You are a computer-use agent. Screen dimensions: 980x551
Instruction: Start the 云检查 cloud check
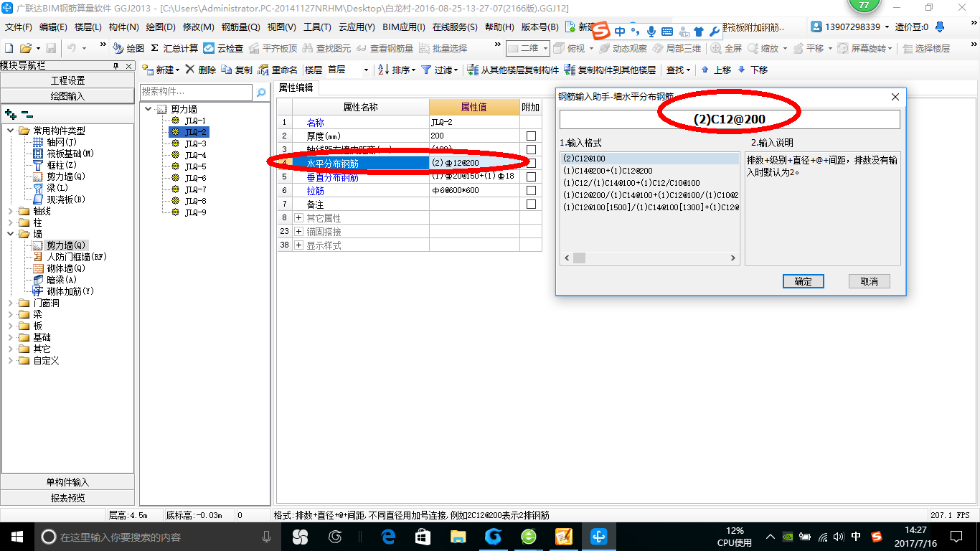click(x=223, y=48)
